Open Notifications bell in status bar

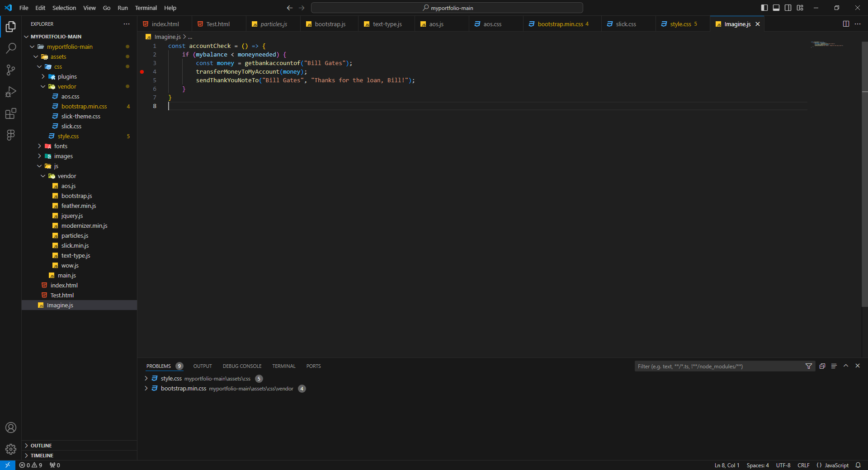tap(858, 465)
